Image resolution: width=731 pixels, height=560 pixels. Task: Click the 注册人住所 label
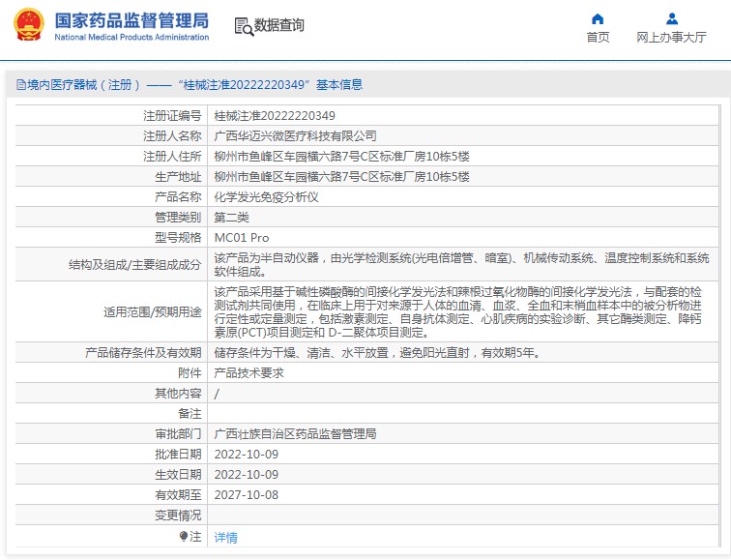(172, 157)
